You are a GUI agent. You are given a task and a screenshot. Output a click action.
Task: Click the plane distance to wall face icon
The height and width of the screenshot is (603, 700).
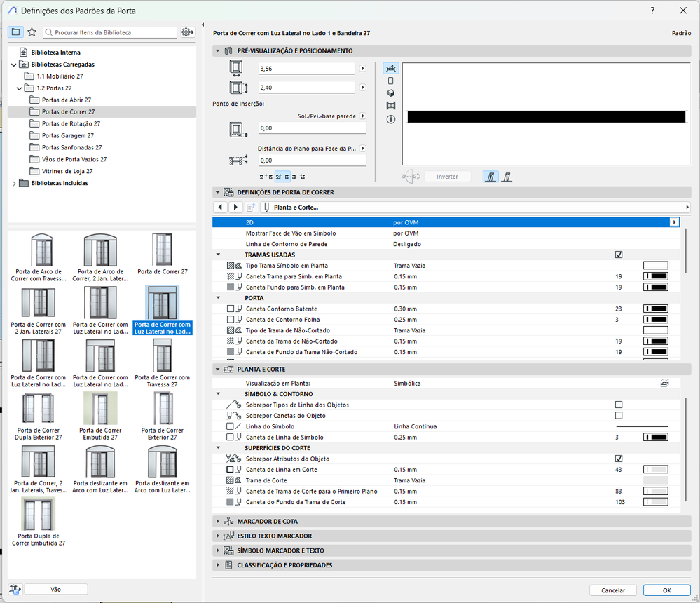pyautogui.click(x=238, y=161)
